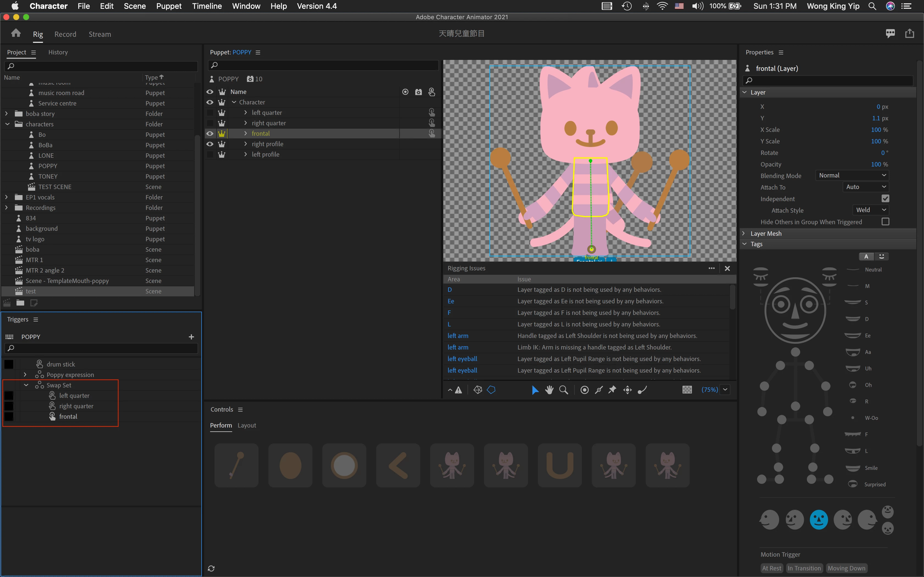Hide the right profile layer

pos(210,144)
